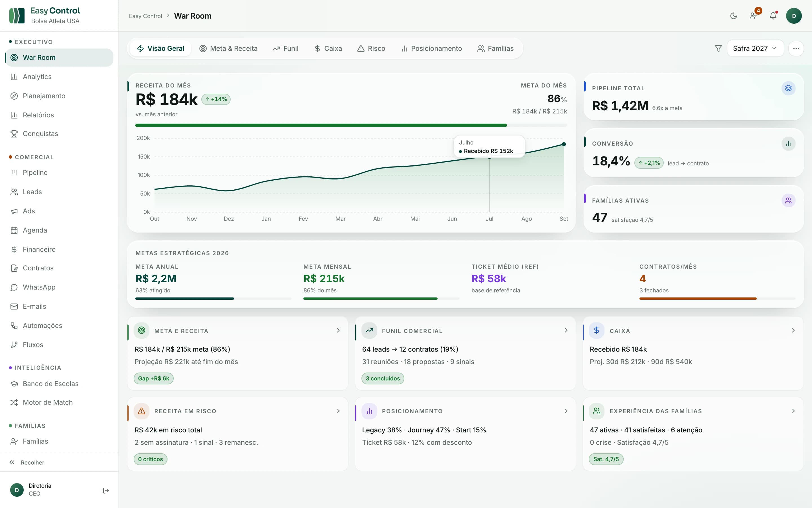The width and height of the screenshot is (812, 508).
Task: Switch to the Meta & Receita tab
Action: (x=228, y=48)
